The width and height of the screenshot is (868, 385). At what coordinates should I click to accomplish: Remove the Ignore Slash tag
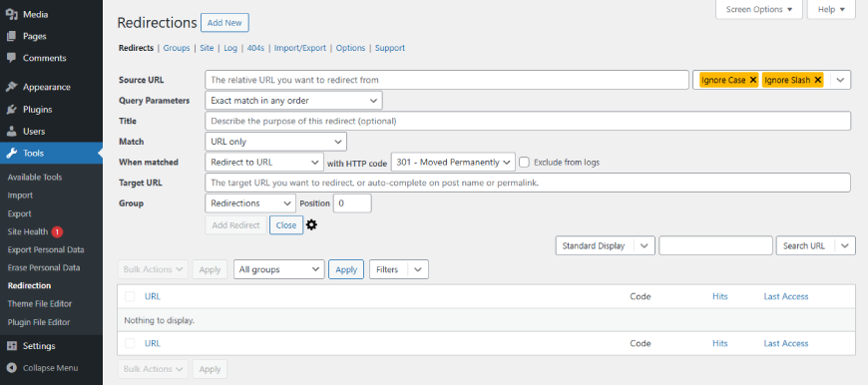[818, 80]
